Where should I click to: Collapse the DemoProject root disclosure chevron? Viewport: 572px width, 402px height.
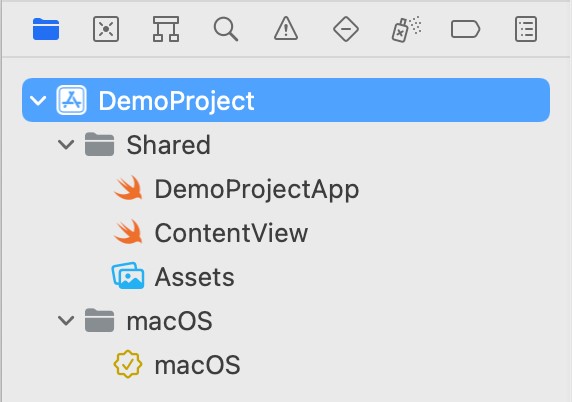coord(38,100)
